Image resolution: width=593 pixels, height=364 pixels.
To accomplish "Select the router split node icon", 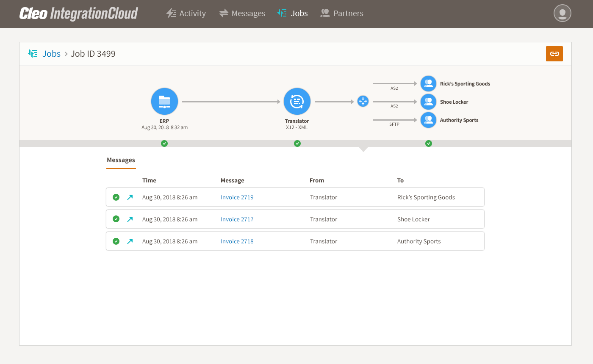I will point(363,102).
